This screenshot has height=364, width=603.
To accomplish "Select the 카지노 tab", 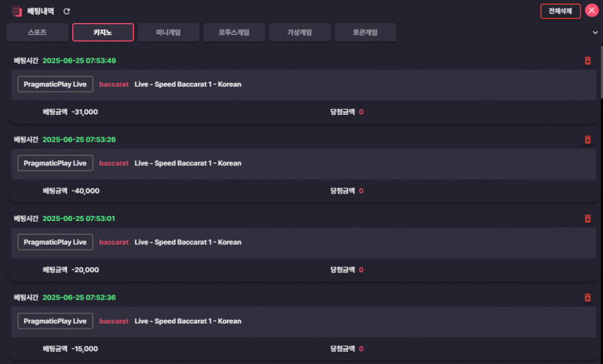I will tap(103, 32).
